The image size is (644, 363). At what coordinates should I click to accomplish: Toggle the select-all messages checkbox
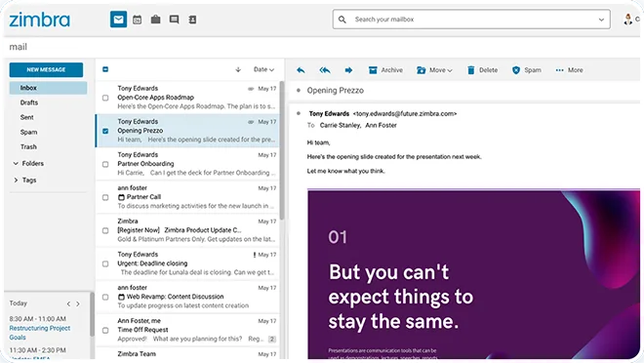105,69
